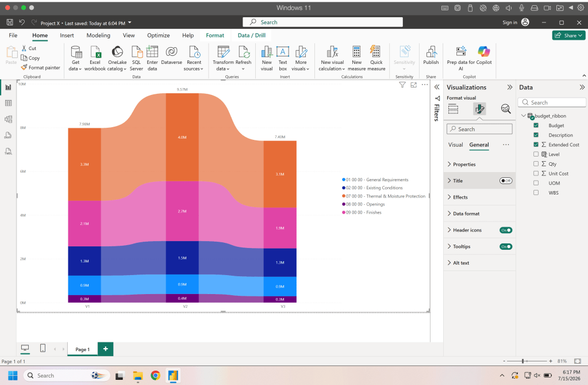
Task: Check the Qty field
Action: click(x=536, y=164)
